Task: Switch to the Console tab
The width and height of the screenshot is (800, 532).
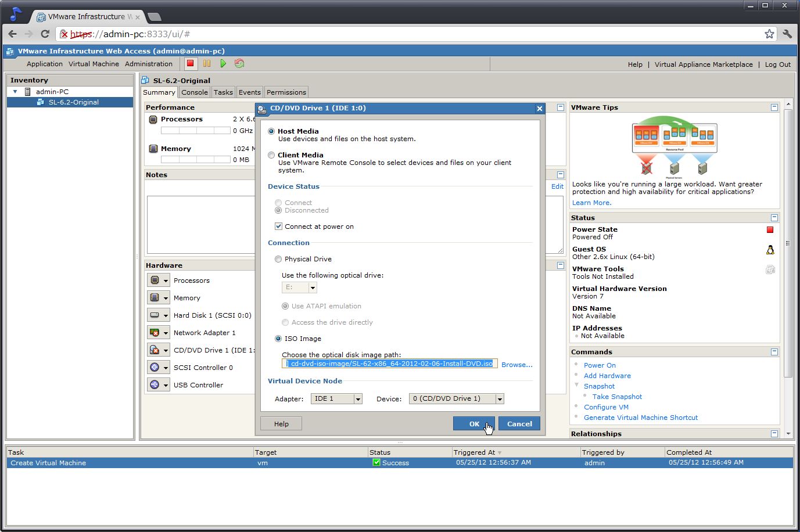Action: tap(195, 92)
